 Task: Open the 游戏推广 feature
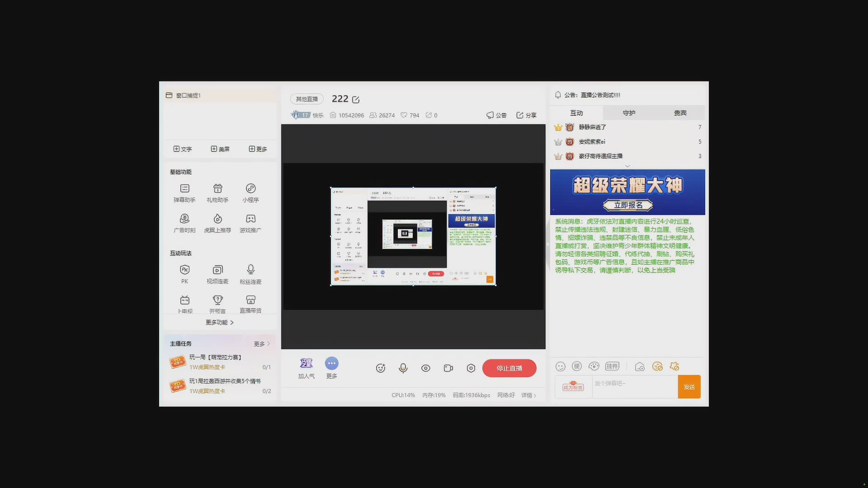(x=250, y=223)
